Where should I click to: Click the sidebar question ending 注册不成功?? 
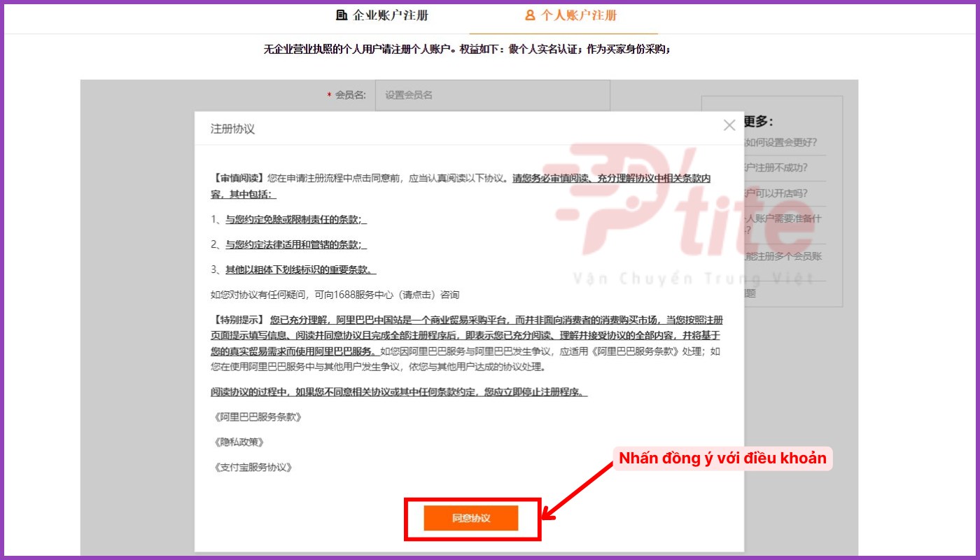[x=776, y=168]
